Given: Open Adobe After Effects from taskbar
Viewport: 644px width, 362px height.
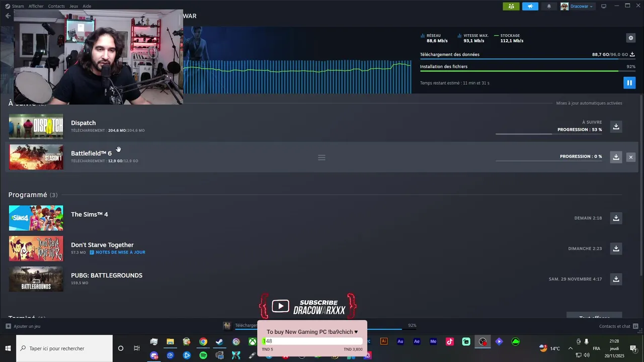Looking at the screenshot, I should point(417,341).
